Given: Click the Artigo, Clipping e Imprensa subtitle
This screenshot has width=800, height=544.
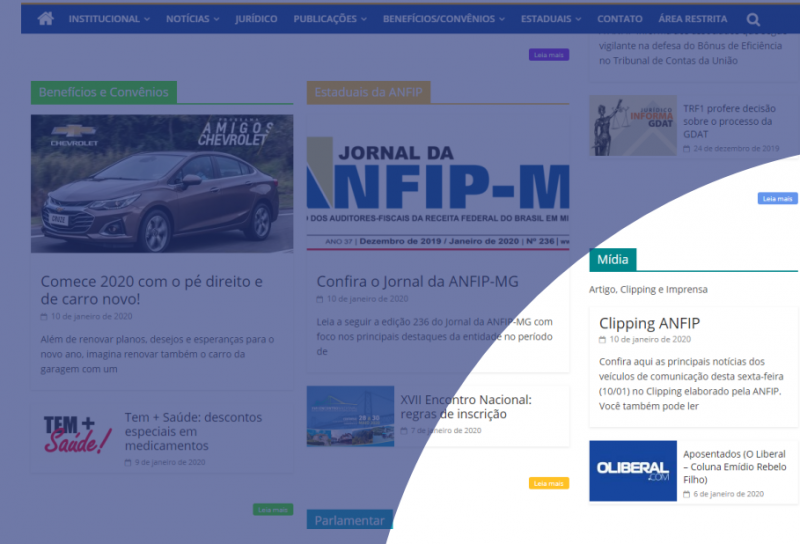Looking at the screenshot, I should pyautogui.click(x=648, y=289).
